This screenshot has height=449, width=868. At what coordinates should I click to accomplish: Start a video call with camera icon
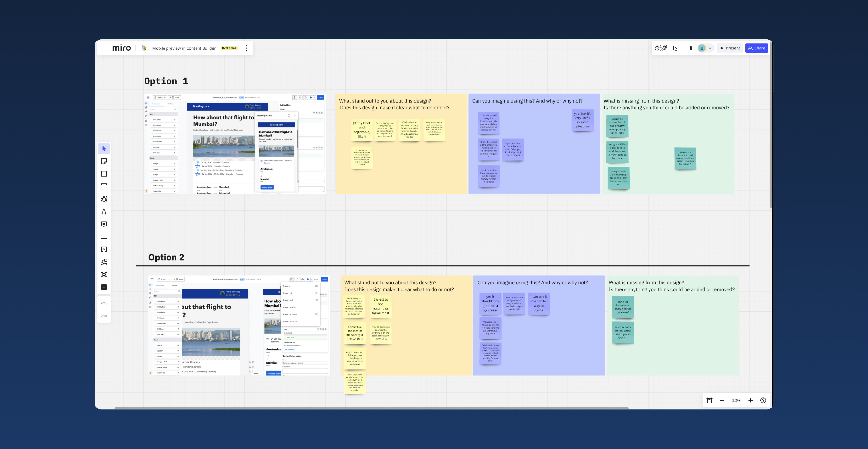coord(689,48)
